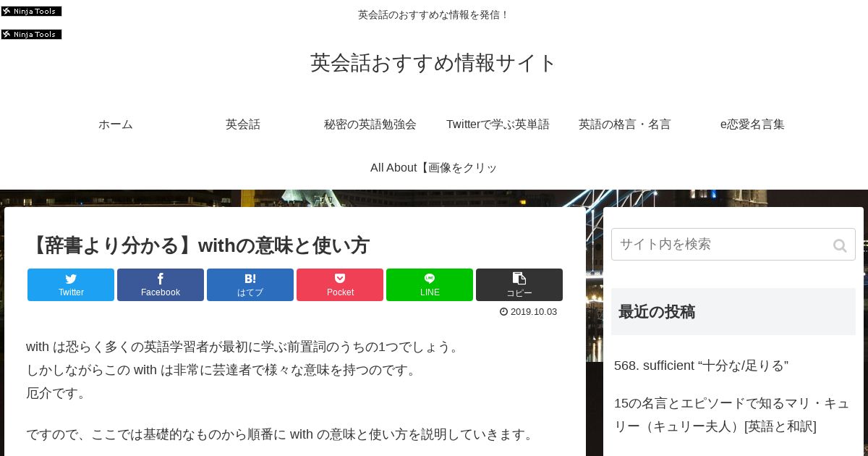Click the tagline 英会話のおすすめな情報を発信！
Viewport: 868px width, 456px height.
tap(434, 14)
